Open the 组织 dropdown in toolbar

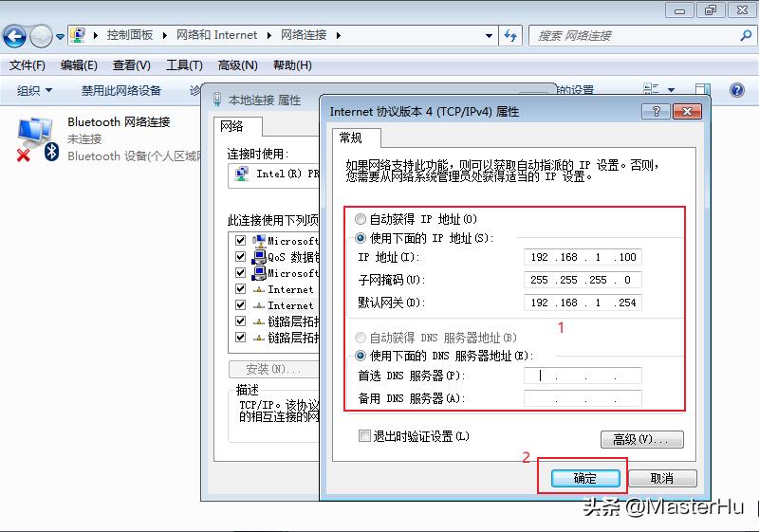(34, 90)
